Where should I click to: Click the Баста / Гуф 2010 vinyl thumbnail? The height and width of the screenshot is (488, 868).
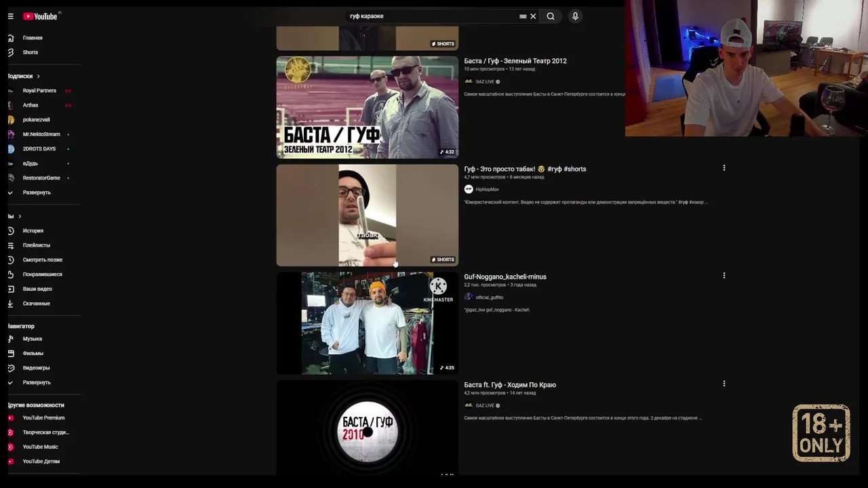pyautogui.click(x=367, y=428)
